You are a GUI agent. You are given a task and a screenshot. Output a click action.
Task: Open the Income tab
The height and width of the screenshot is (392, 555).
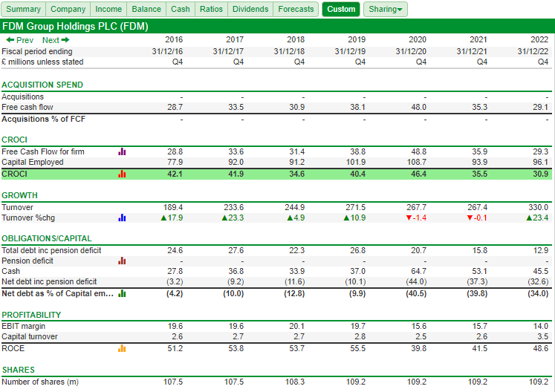108,9
